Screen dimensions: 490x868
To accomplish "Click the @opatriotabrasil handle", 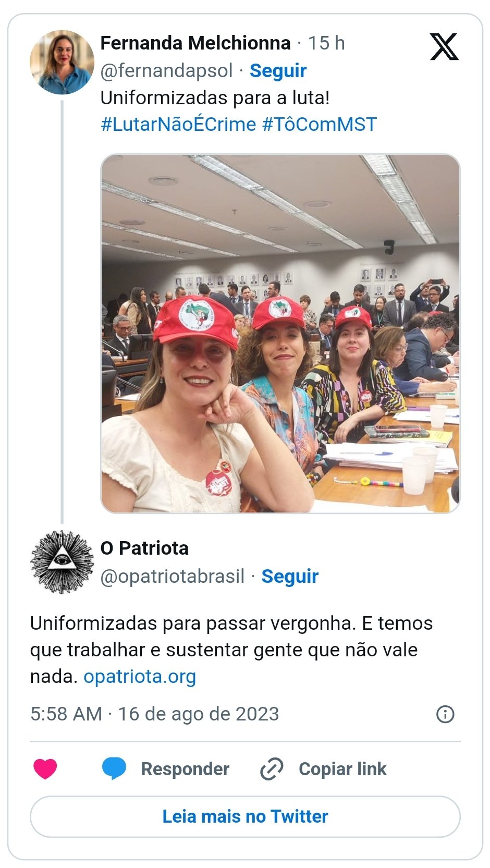I will point(173,576).
